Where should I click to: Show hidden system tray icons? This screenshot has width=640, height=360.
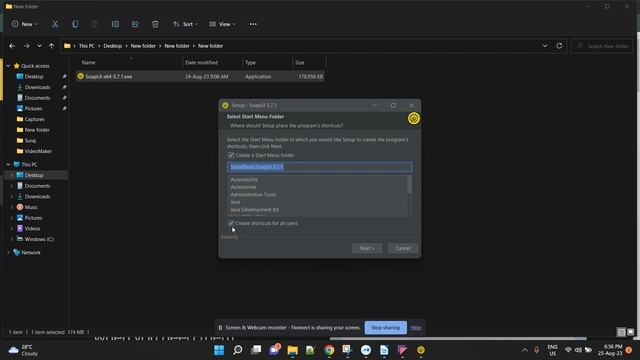pos(524,350)
